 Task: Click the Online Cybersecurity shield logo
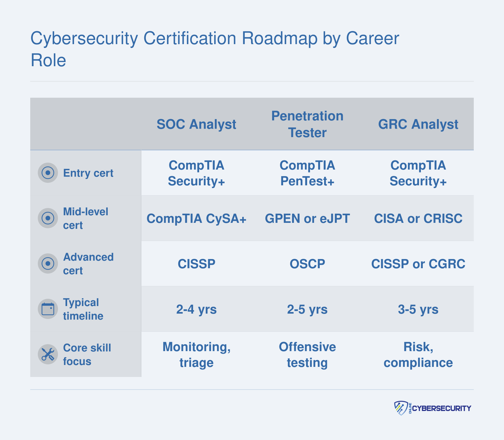coord(401,408)
